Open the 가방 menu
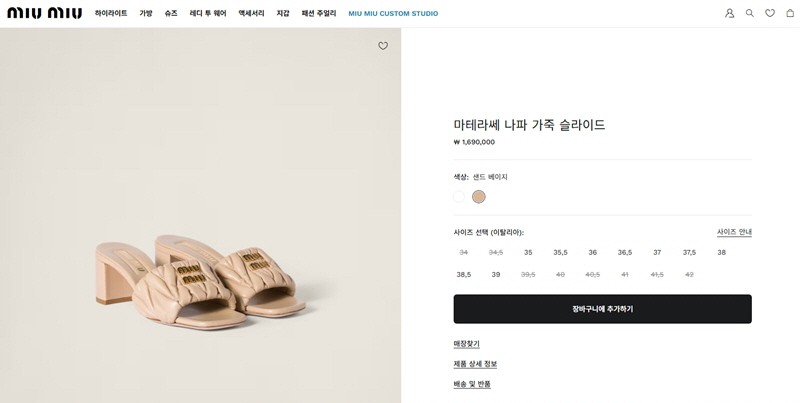This screenshot has height=403, width=800. click(x=146, y=13)
